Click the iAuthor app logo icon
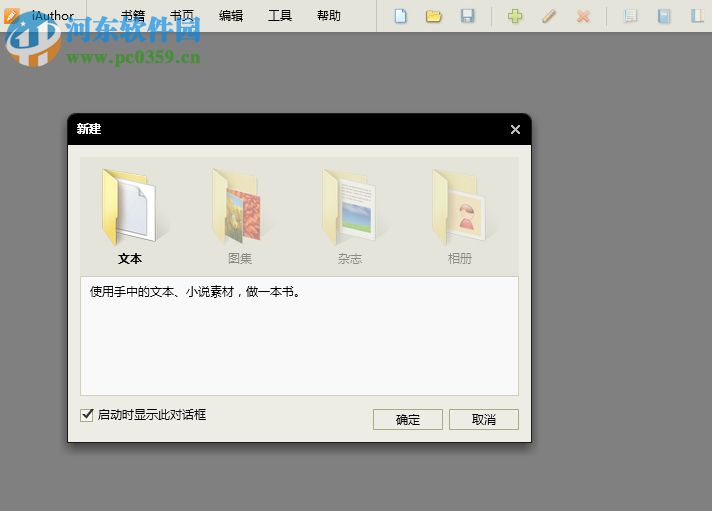Viewport: 712px width, 511px height. pyautogui.click(x=11, y=16)
